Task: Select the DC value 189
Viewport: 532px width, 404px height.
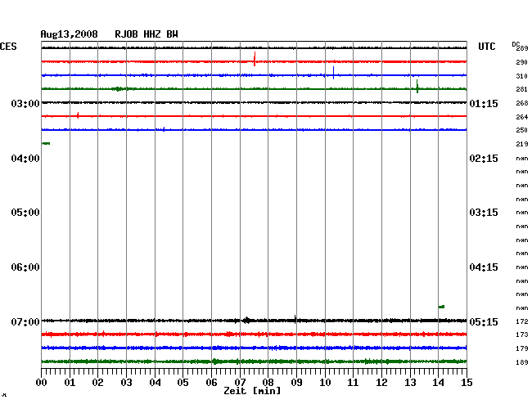Action: coord(522,362)
